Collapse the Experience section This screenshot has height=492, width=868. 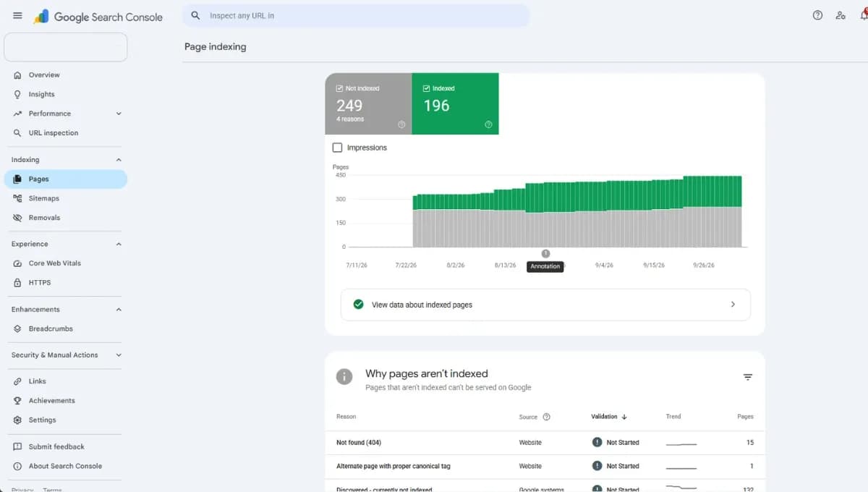[x=119, y=245]
